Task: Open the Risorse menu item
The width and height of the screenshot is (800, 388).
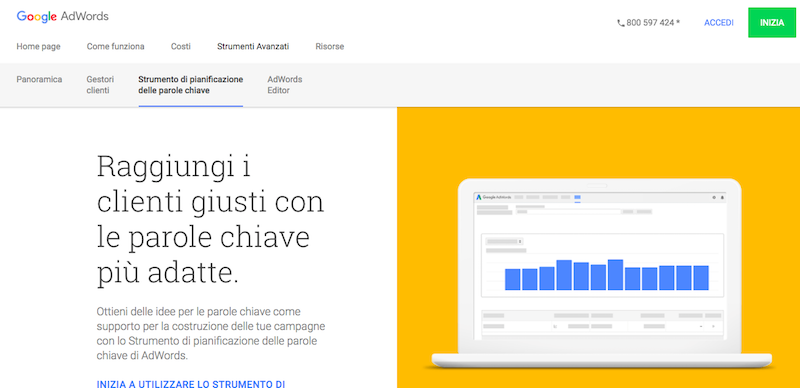Action: [330, 46]
